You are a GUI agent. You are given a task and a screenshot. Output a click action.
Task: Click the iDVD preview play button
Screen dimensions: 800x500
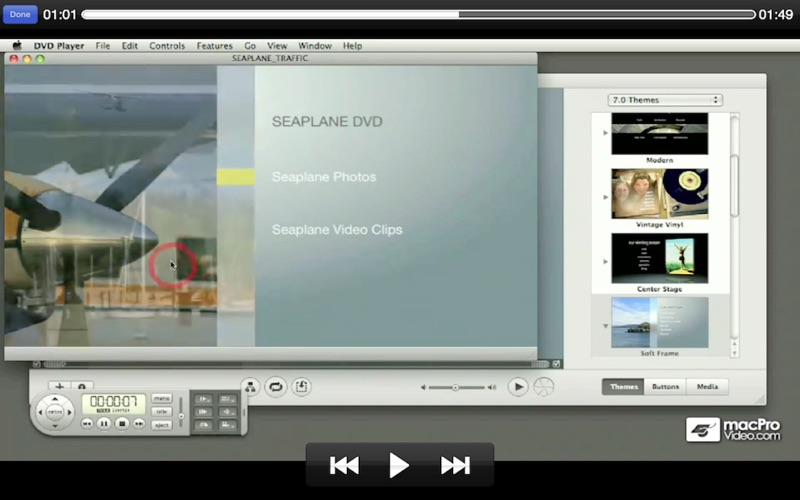(518, 387)
